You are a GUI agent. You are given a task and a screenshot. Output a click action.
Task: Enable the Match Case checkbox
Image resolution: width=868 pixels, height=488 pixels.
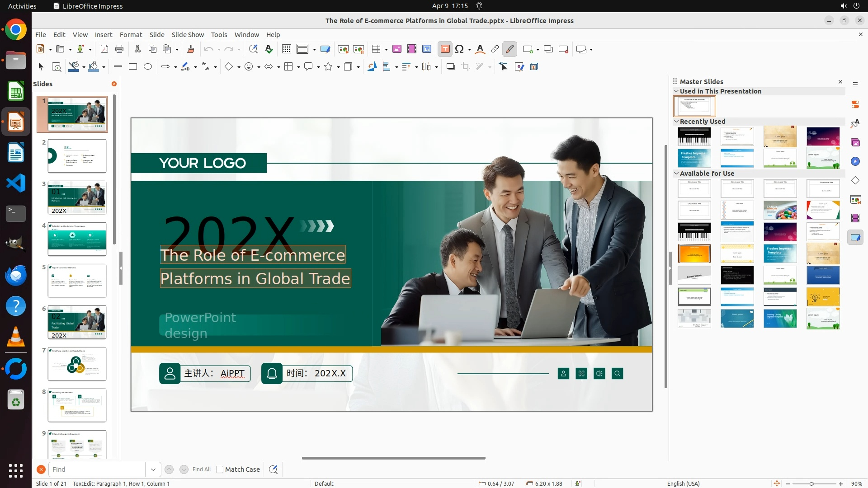(x=220, y=469)
